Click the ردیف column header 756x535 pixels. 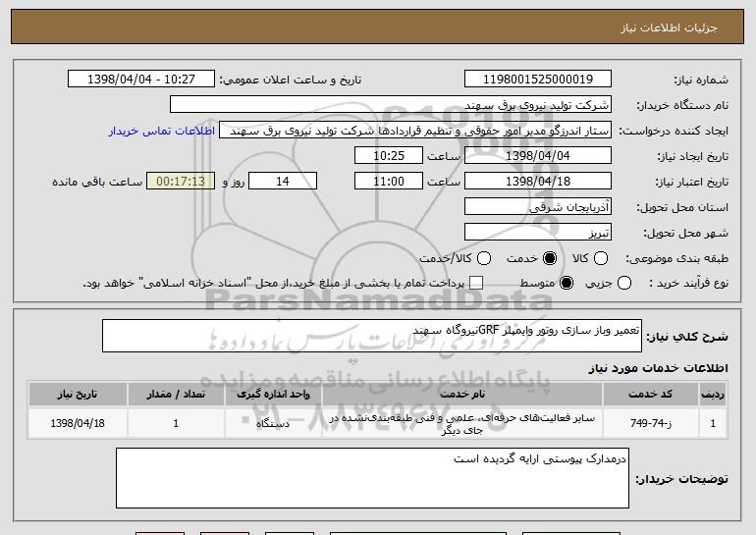[x=713, y=395]
